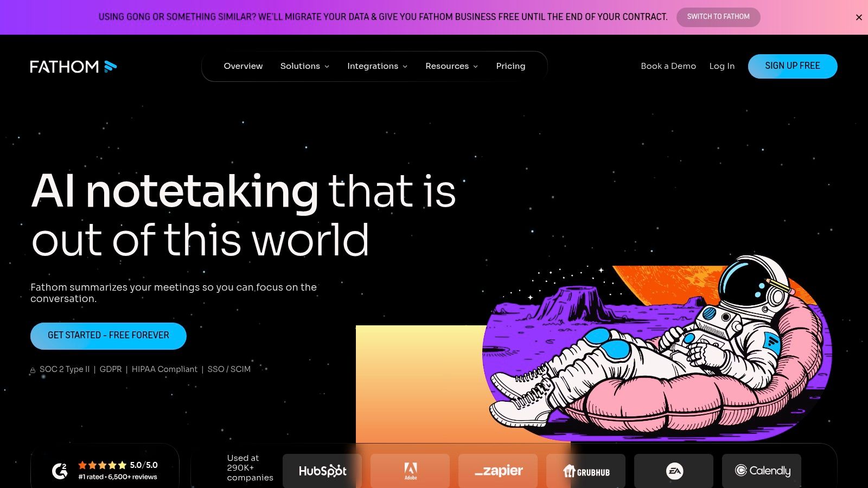Expand the Solutions dropdown
Screen dimensions: 868x488
[305, 66]
